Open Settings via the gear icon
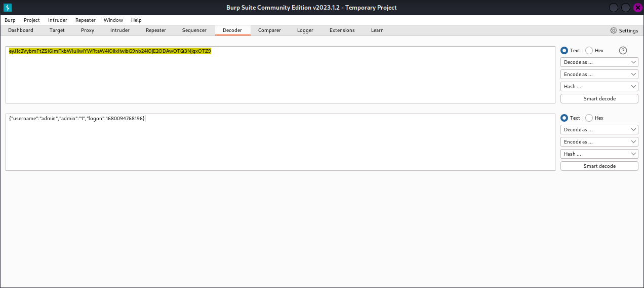This screenshot has width=644, height=288. pyautogui.click(x=614, y=30)
